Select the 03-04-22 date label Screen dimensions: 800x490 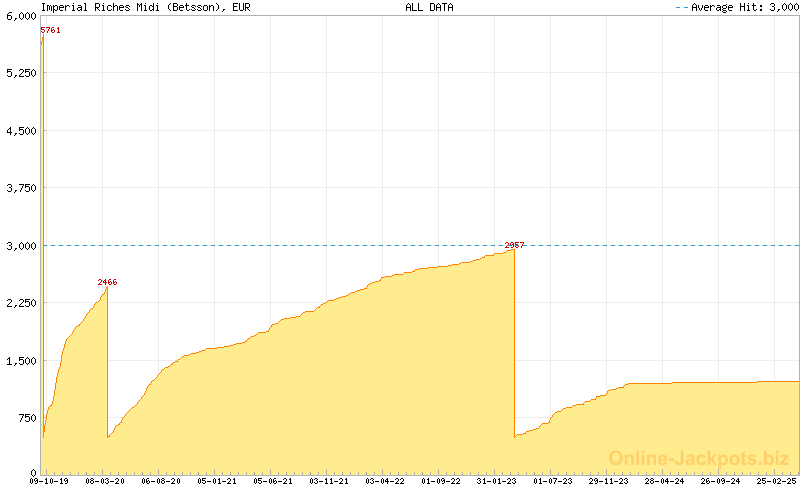tap(385, 481)
